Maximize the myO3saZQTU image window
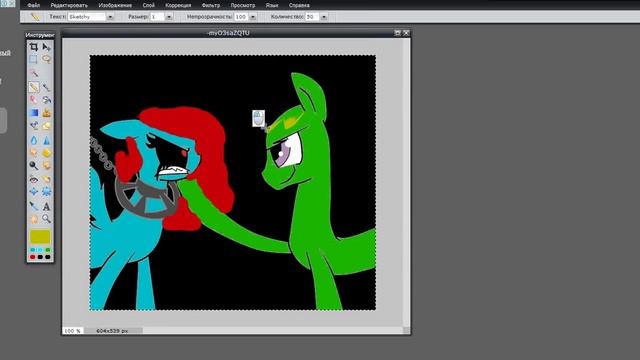Viewport: 640px width, 360px height. (x=398, y=33)
